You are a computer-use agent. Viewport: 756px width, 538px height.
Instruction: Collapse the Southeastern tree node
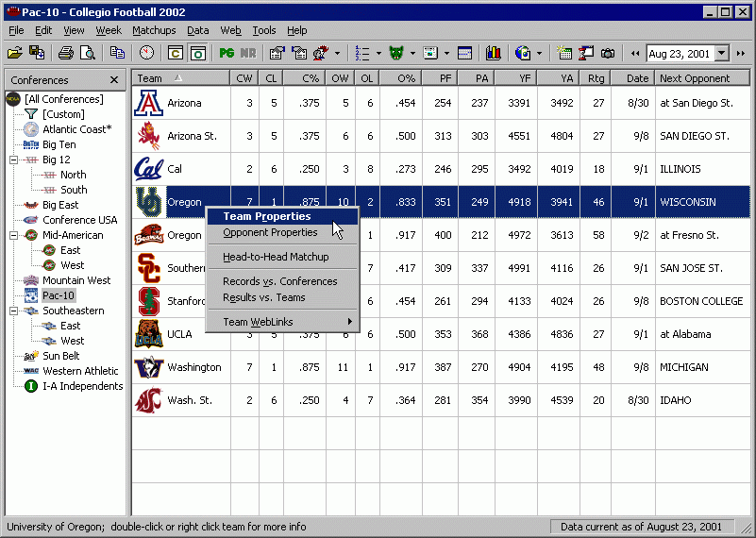tap(13, 311)
